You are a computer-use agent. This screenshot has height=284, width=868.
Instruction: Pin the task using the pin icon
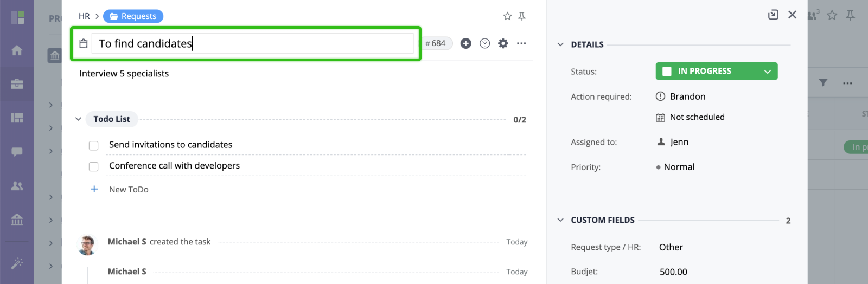tap(522, 16)
